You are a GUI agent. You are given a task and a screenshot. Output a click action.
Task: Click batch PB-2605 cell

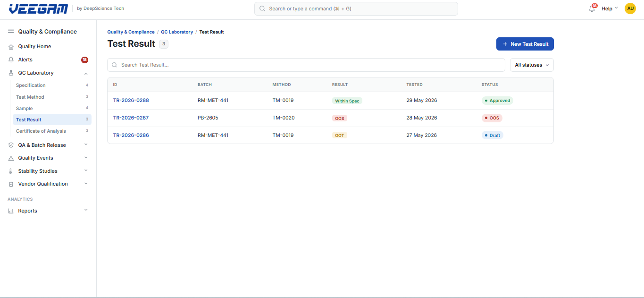click(x=208, y=118)
